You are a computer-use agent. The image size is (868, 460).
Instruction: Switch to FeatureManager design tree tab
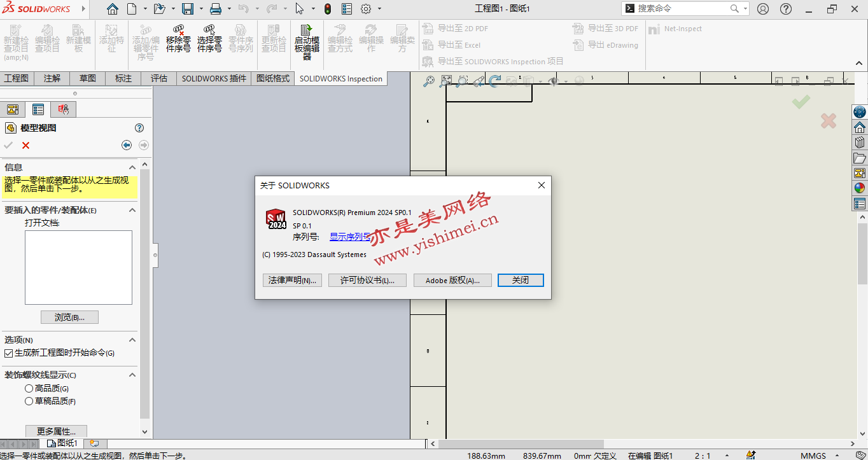pos(13,109)
